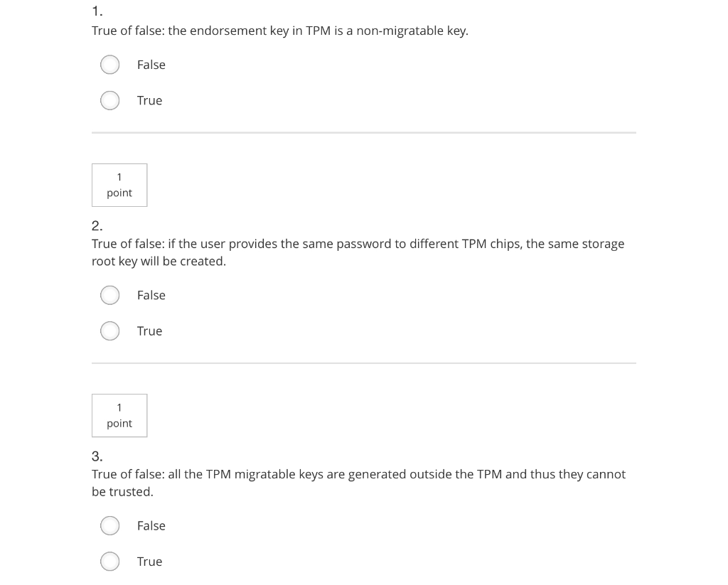Click the 'True' label text under endorsement key question
The width and height of the screenshot is (728, 585).
pos(149,100)
